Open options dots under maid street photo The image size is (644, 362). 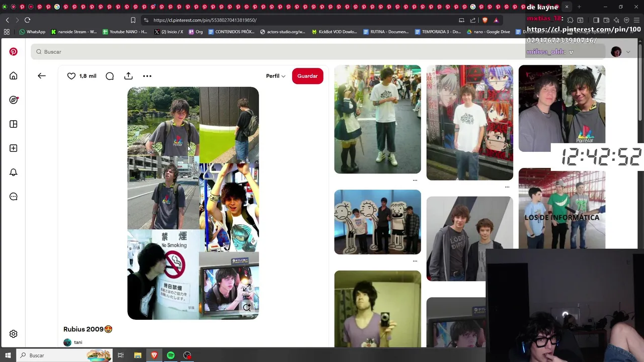coord(415,180)
